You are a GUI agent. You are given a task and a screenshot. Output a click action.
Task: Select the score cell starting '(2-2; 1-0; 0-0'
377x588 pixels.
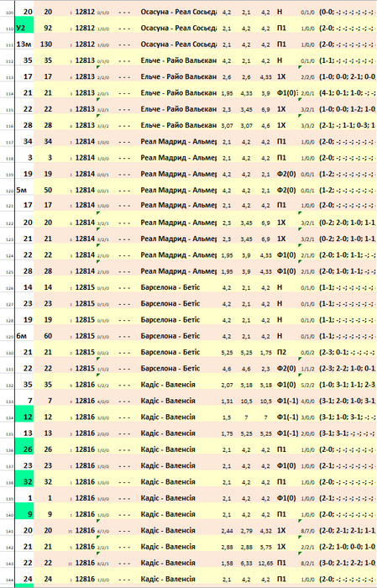(x=348, y=547)
